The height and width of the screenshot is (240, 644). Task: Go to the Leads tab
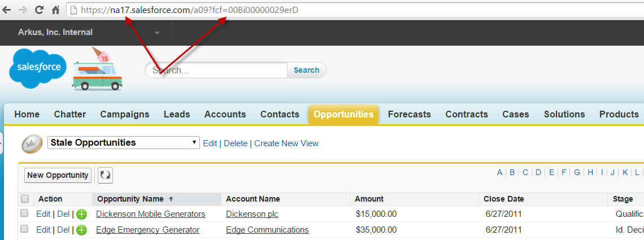pyautogui.click(x=177, y=114)
